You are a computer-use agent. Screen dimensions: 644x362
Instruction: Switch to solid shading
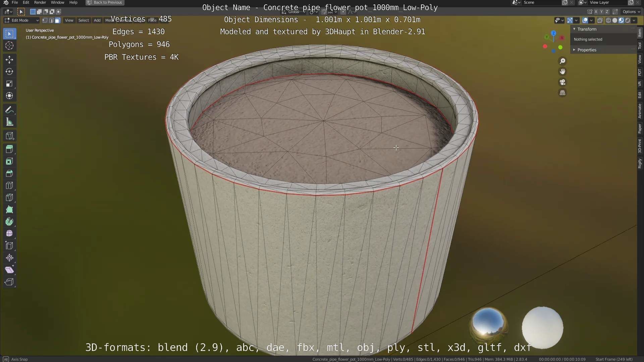[x=615, y=20]
